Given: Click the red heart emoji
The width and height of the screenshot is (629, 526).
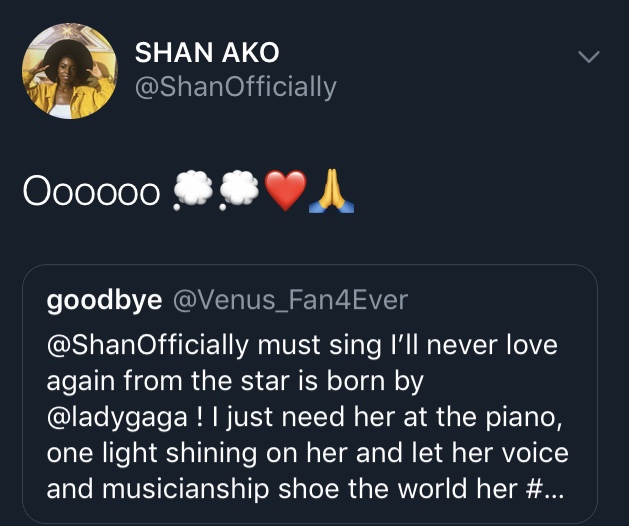Looking at the screenshot, I should [x=285, y=191].
